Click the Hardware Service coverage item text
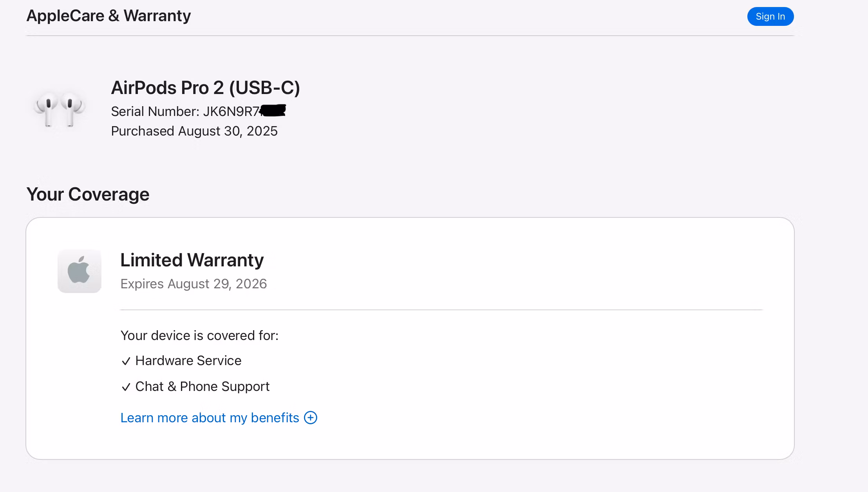 [188, 361]
